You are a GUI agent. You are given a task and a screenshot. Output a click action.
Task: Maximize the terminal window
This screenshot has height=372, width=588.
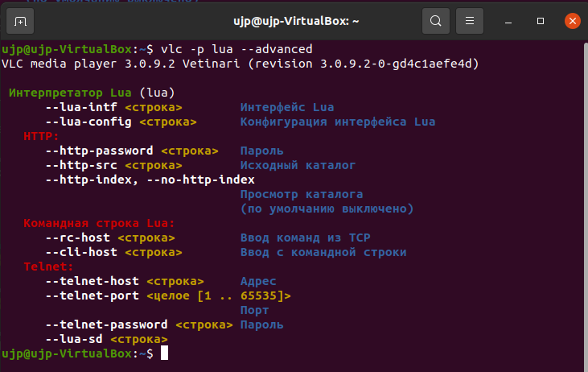(x=541, y=21)
